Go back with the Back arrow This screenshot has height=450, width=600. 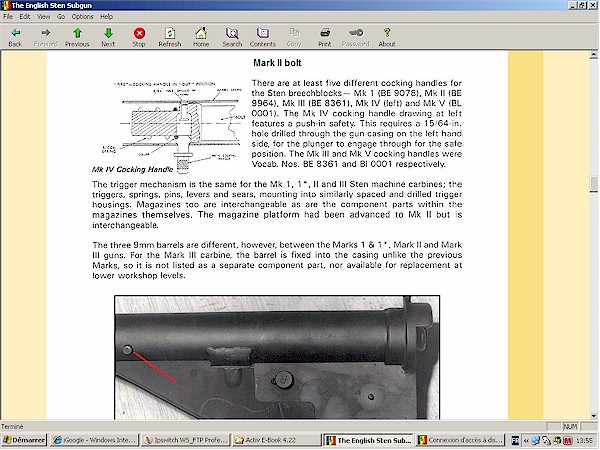[15, 37]
